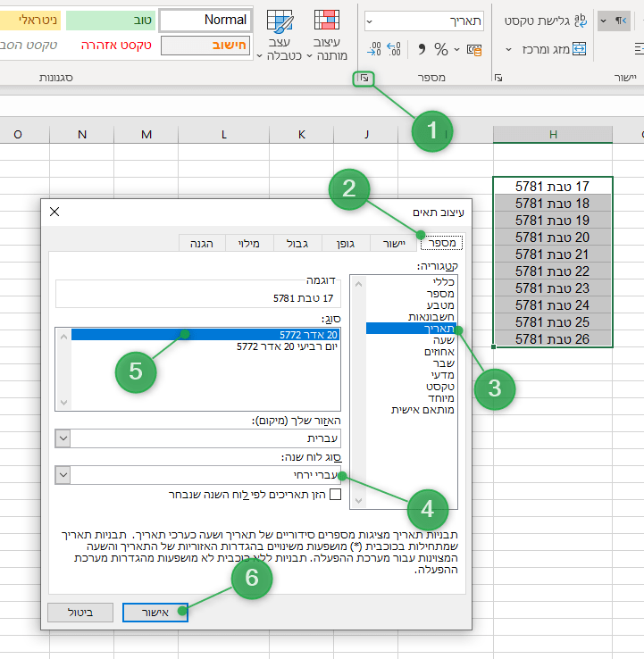Click the right-to-left text direction icon
The width and height of the screenshot is (644, 659).
tap(621, 21)
